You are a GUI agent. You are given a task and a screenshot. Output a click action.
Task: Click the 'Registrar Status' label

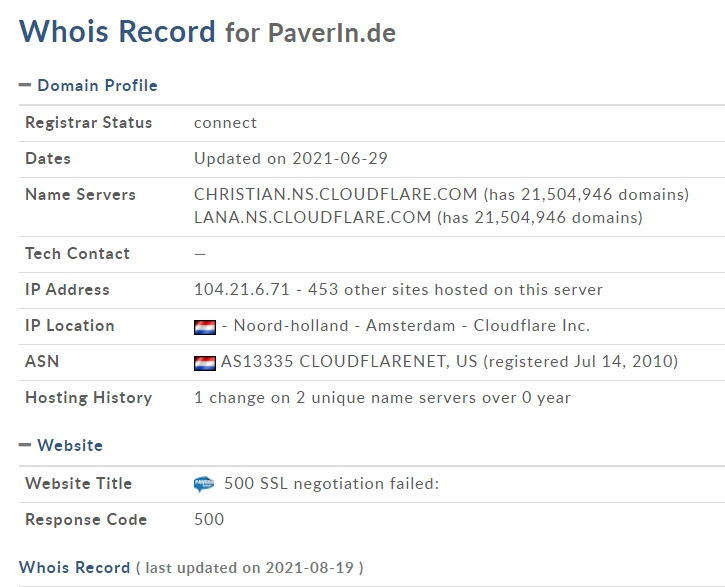[89, 122]
